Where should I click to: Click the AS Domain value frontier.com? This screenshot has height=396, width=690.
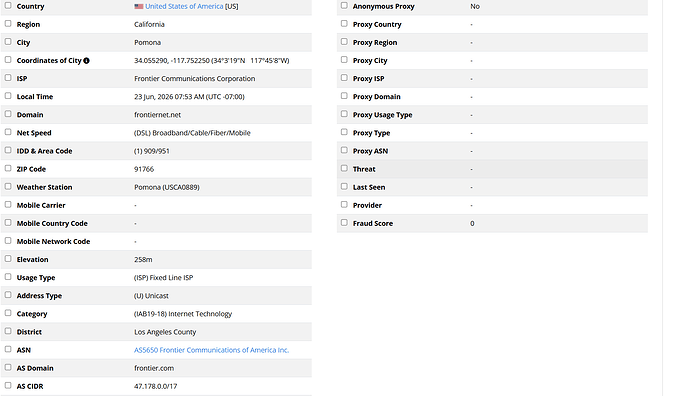pyautogui.click(x=154, y=368)
